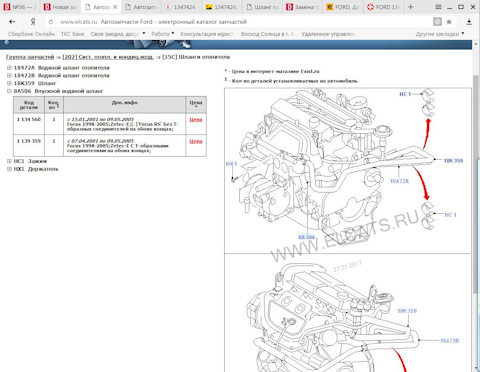The image size is (480, 372).
Task: Click the 8A506 label in the engine diagram
Action: pyautogui.click(x=306, y=237)
